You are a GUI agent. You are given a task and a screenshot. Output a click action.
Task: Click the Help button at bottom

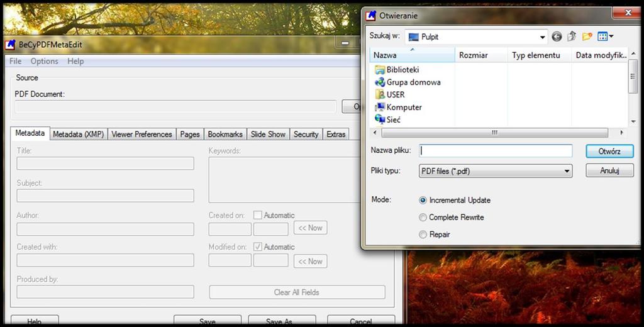point(35,321)
